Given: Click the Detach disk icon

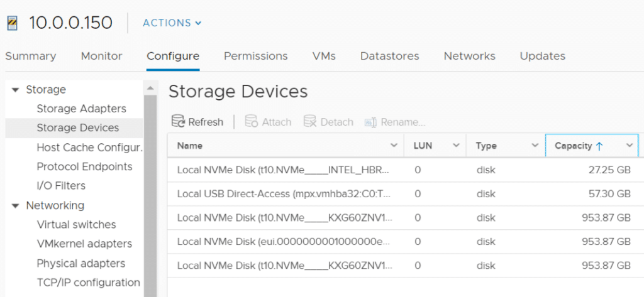Looking at the screenshot, I should 309,121.
